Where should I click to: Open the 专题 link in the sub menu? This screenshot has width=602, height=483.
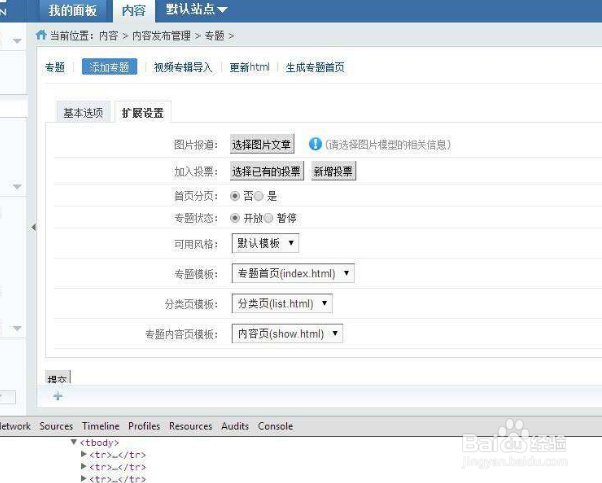[55, 67]
